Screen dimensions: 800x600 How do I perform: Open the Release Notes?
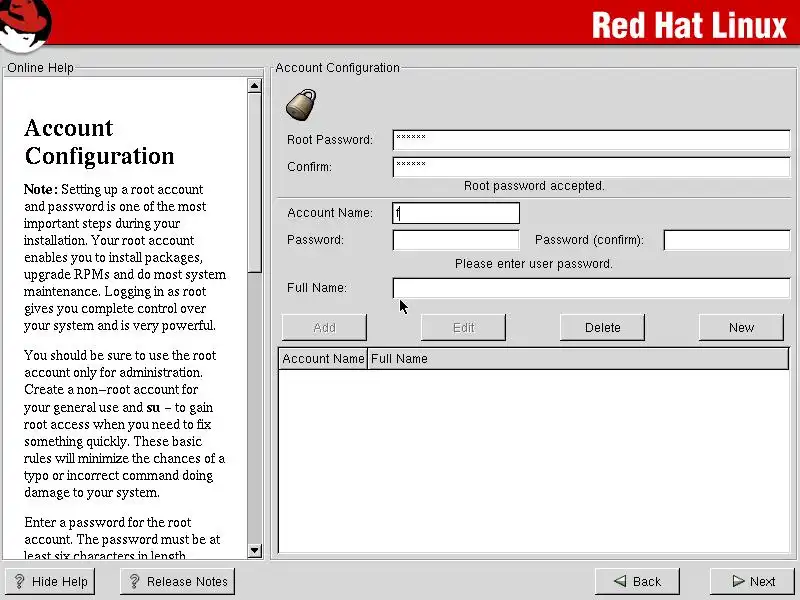178,582
